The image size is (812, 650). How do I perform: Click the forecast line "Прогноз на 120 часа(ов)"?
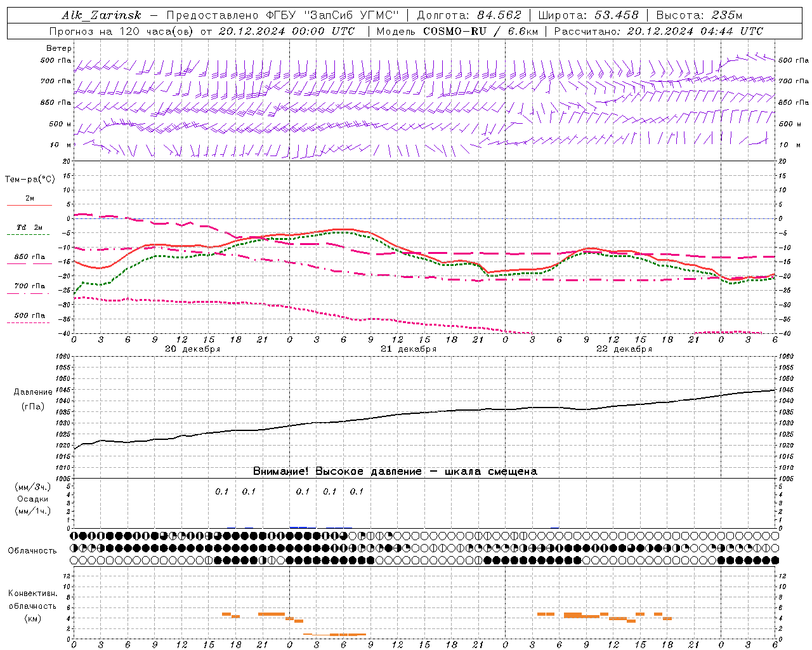[122, 31]
